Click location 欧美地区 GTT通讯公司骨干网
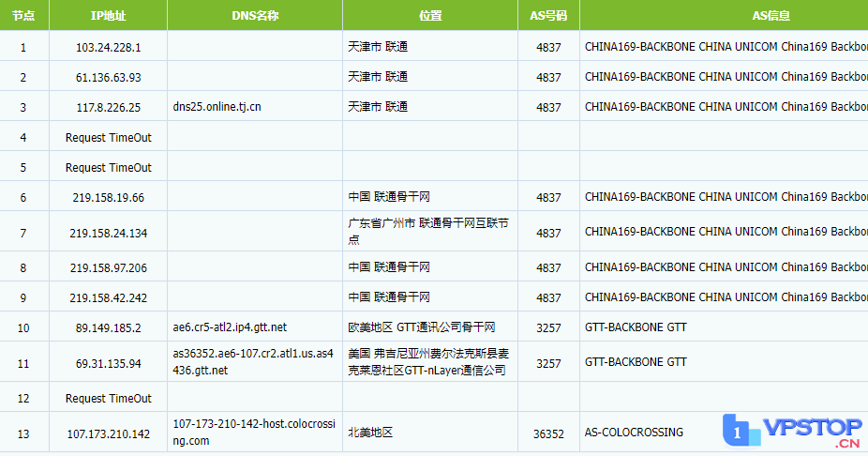This screenshot has width=868, height=456. click(x=421, y=327)
